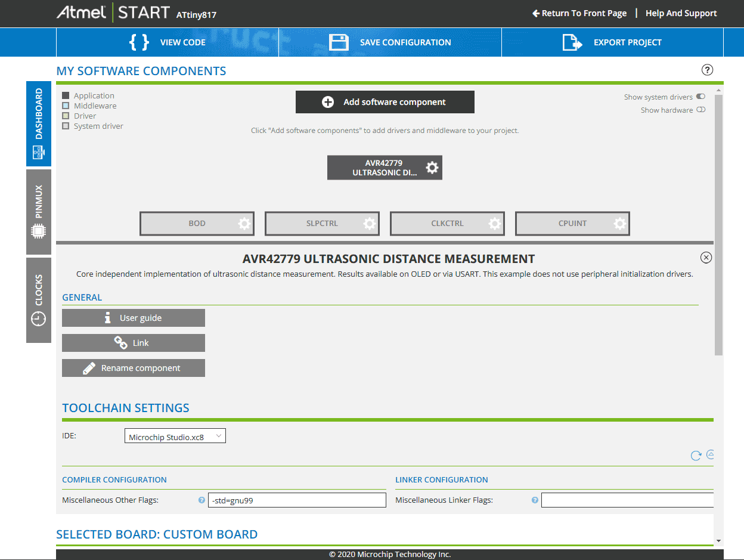Open settings gear on the CLKCTRL driver

[x=495, y=224]
